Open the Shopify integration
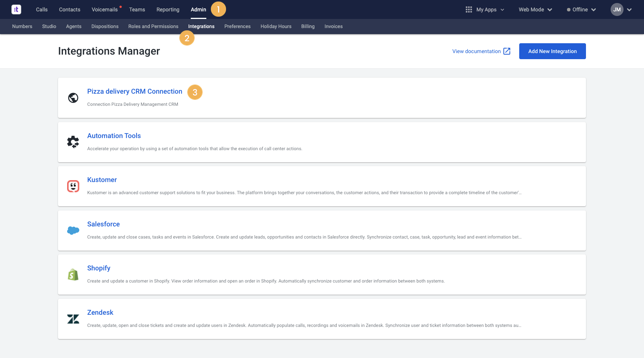 point(99,268)
